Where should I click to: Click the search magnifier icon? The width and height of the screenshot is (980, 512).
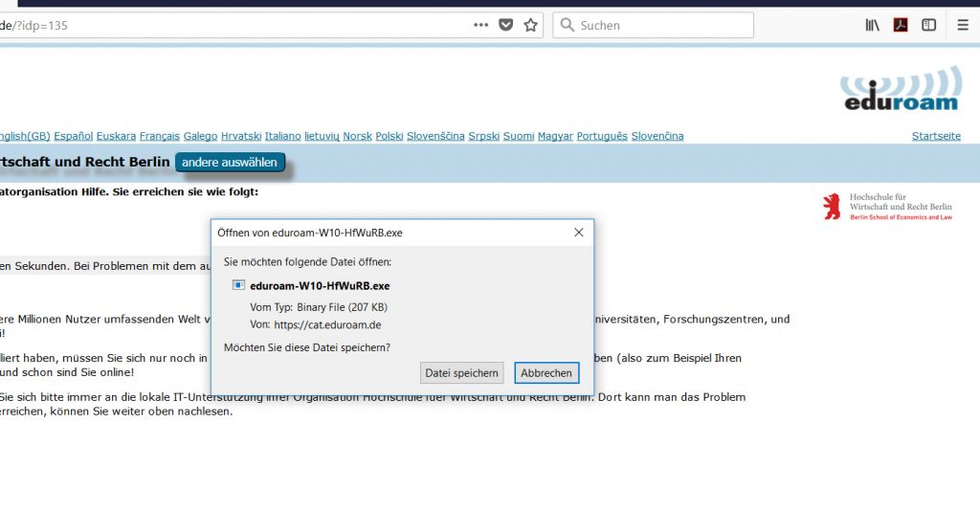tap(567, 25)
